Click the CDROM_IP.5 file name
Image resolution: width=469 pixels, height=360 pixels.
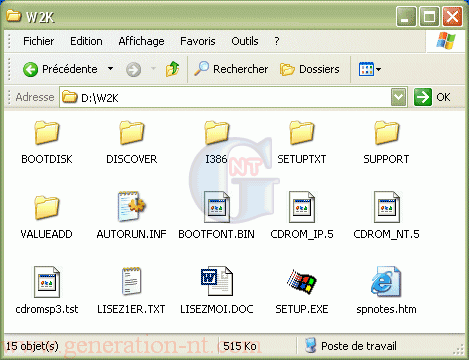[302, 234]
